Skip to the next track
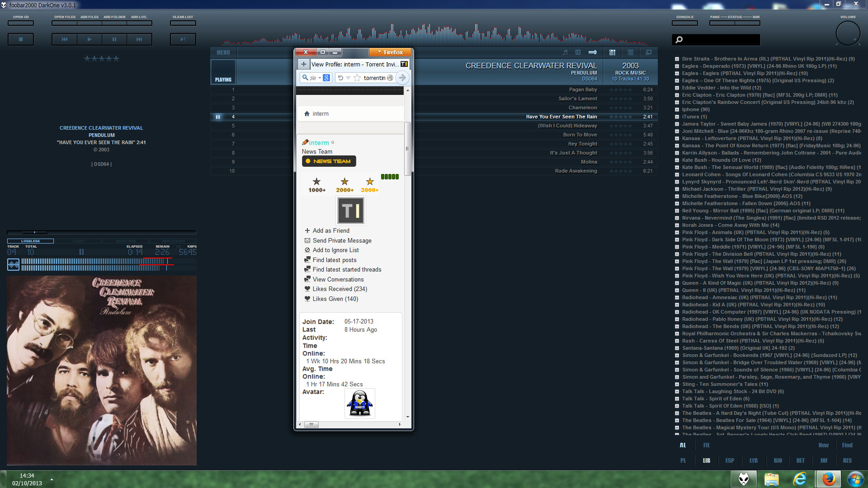868x488 pixels. [x=139, y=39]
